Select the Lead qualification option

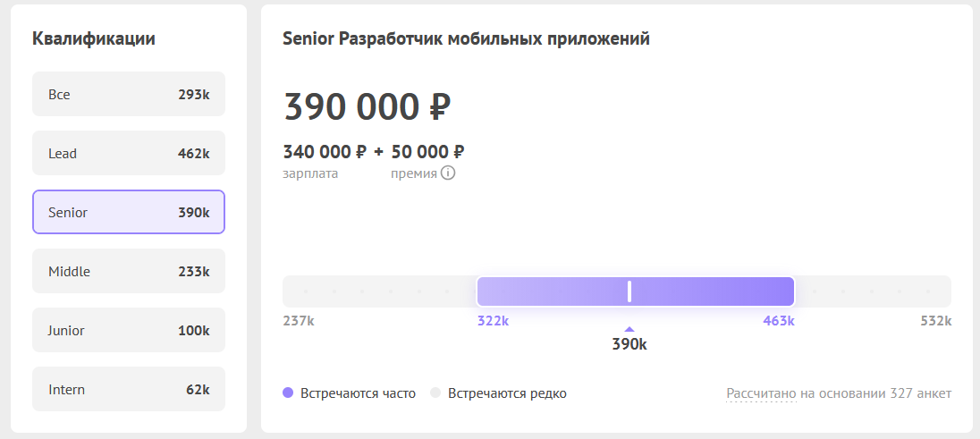[129, 153]
